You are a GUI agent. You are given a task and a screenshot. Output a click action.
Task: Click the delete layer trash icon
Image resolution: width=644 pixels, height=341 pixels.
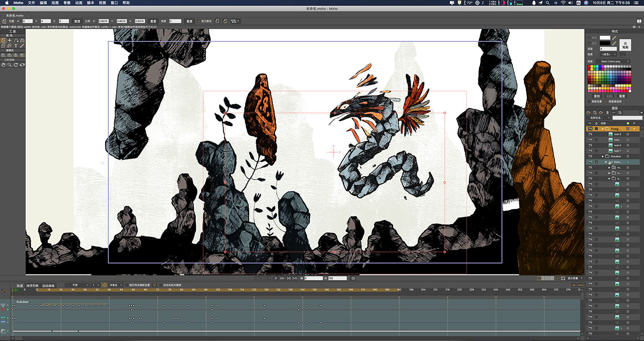point(607,112)
